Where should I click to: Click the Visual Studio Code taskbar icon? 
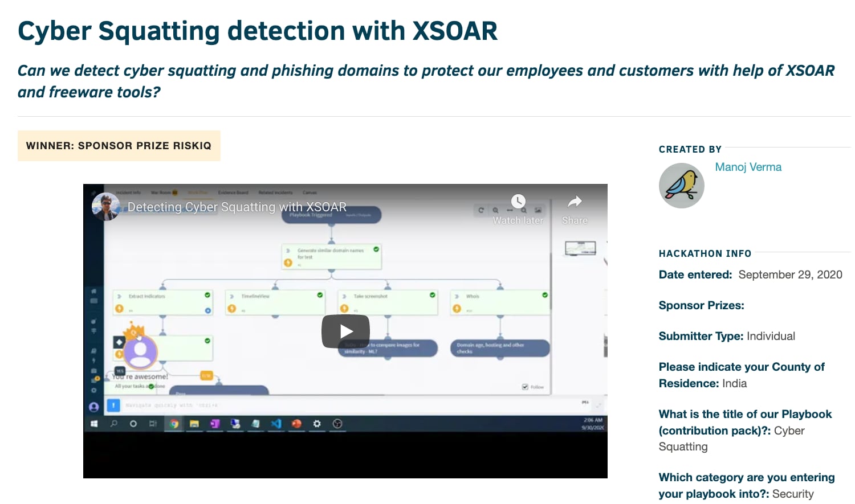tap(276, 424)
